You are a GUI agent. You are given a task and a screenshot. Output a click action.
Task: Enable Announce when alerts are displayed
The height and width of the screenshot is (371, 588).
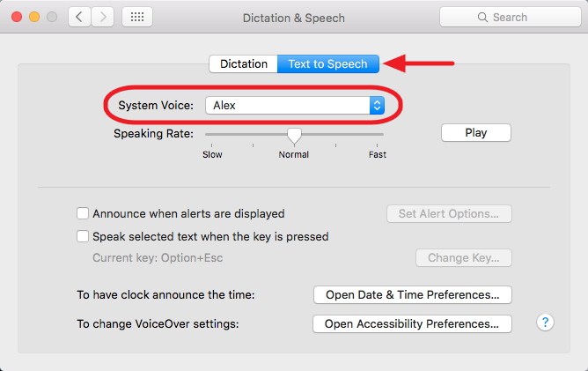tap(83, 213)
